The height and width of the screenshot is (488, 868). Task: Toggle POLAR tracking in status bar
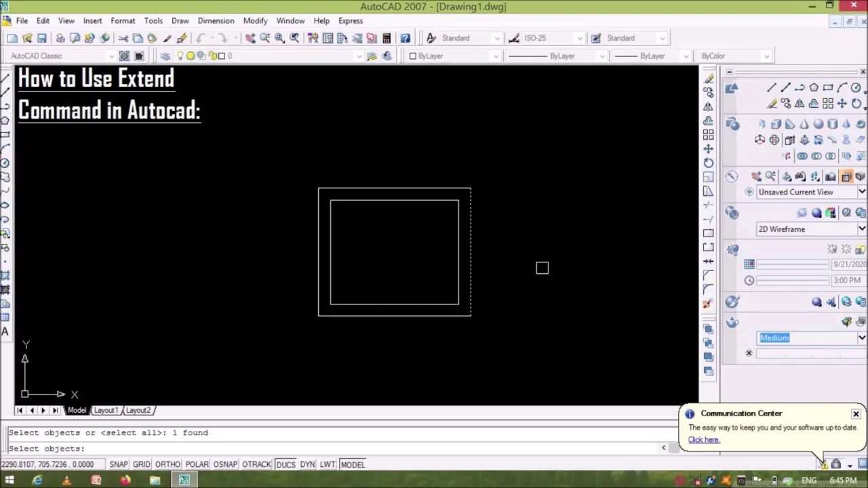click(197, 464)
